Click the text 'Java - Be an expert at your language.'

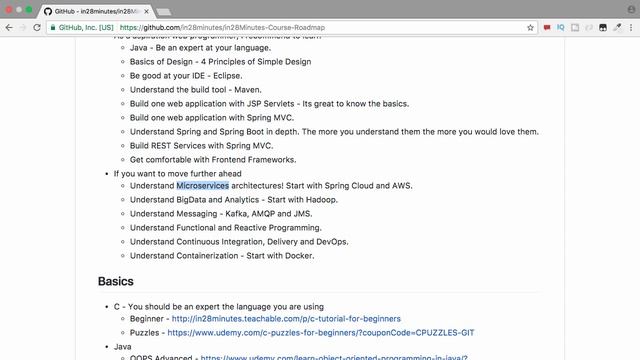200,48
